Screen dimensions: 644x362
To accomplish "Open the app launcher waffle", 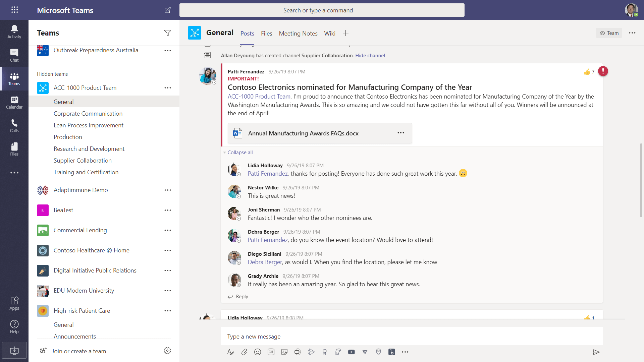I will 14,10.
